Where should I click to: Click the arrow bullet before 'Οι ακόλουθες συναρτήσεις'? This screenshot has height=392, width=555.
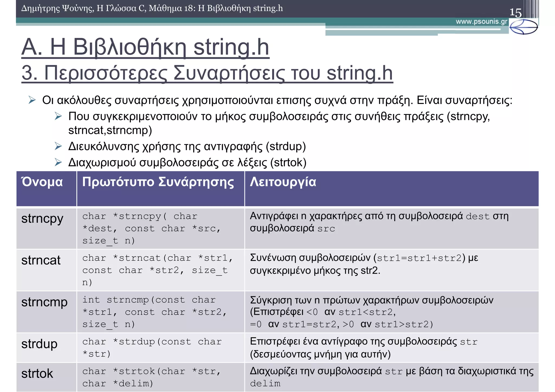click(x=32, y=100)
